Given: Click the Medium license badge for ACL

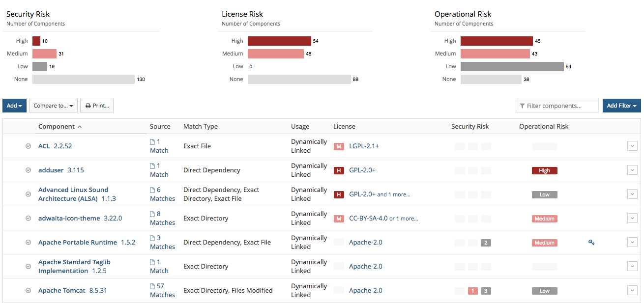Looking at the screenshot, I should tap(338, 146).
